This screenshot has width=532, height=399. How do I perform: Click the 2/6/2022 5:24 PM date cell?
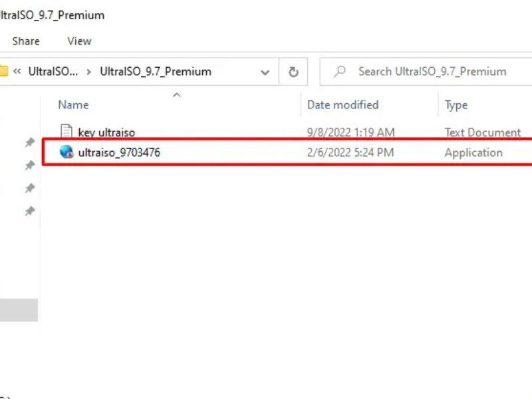[350, 152]
